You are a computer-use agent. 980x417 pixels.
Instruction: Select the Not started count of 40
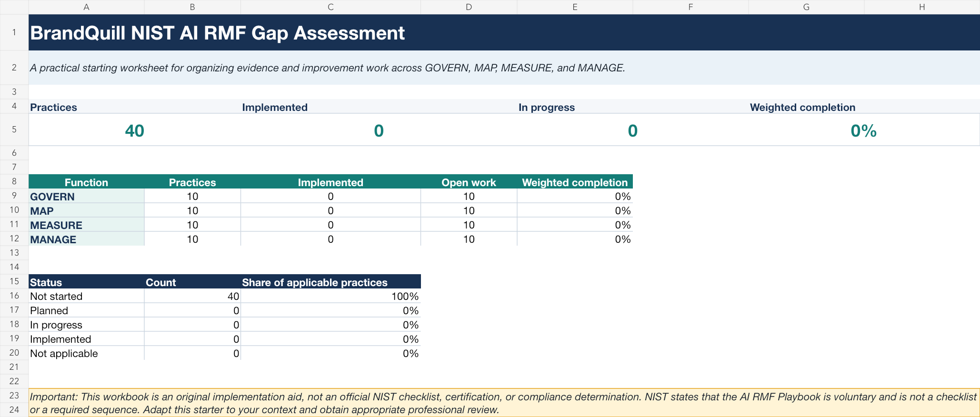coord(192,296)
